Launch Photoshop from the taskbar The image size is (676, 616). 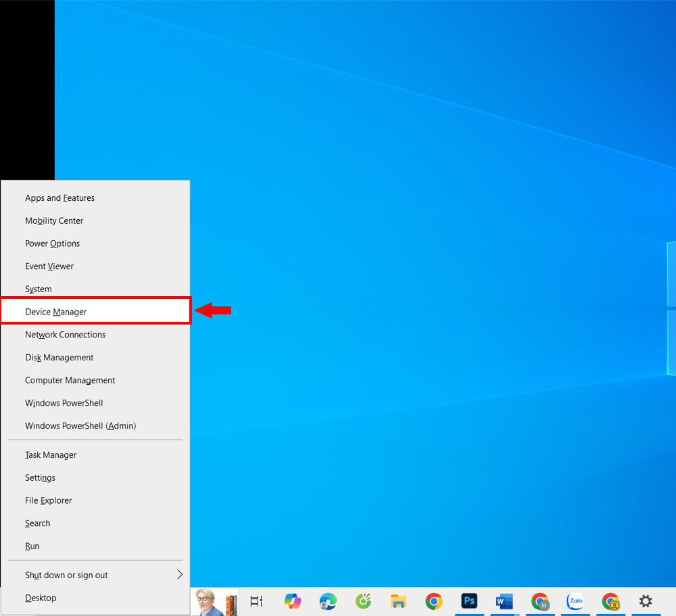[469, 601]
